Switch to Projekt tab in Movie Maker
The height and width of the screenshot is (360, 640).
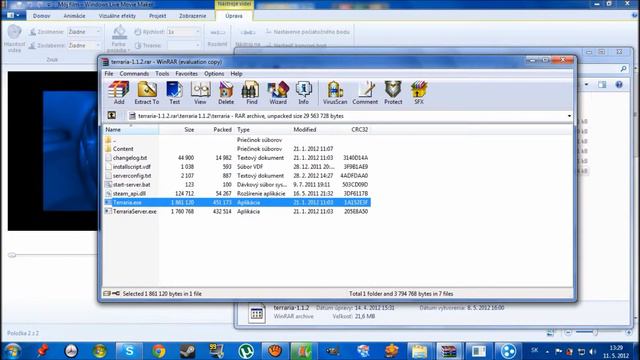[158, 16]
